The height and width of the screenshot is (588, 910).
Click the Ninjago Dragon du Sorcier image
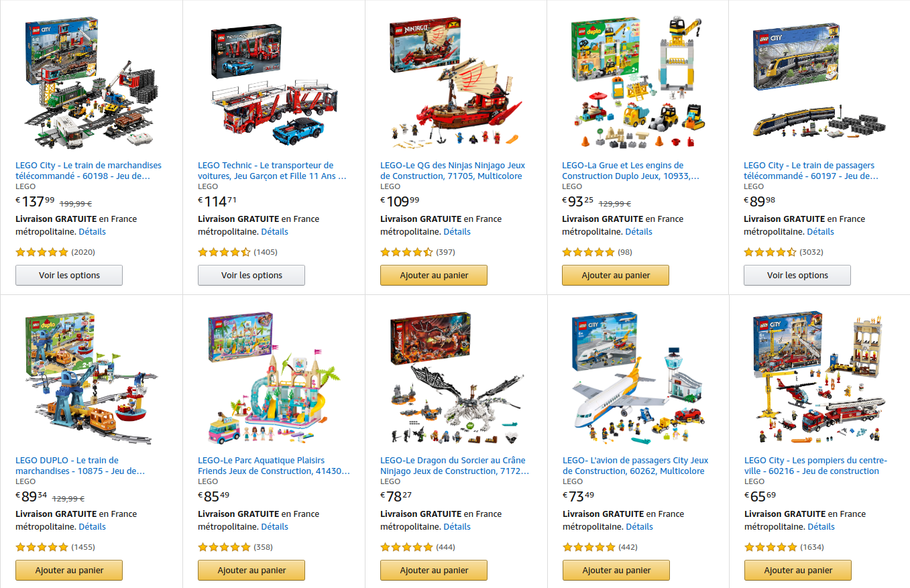pyautogui.click(x=455, y=377)
